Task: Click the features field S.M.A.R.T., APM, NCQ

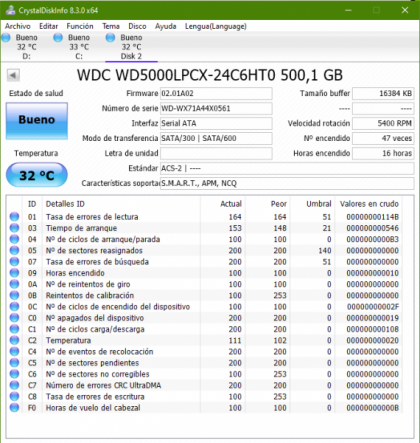Action: (287, 183)
